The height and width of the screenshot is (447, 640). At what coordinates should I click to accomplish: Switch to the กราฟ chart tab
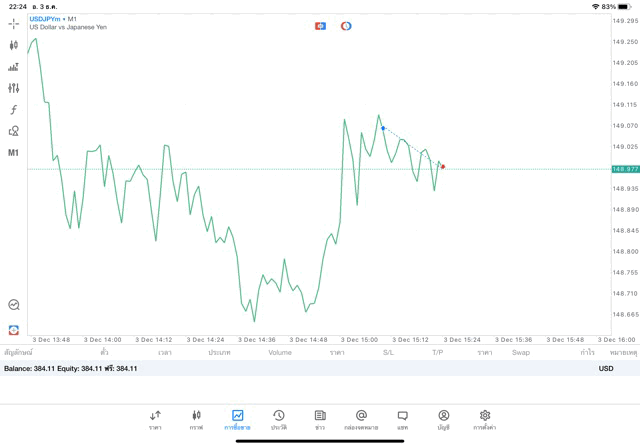click(x=196, y=420)
